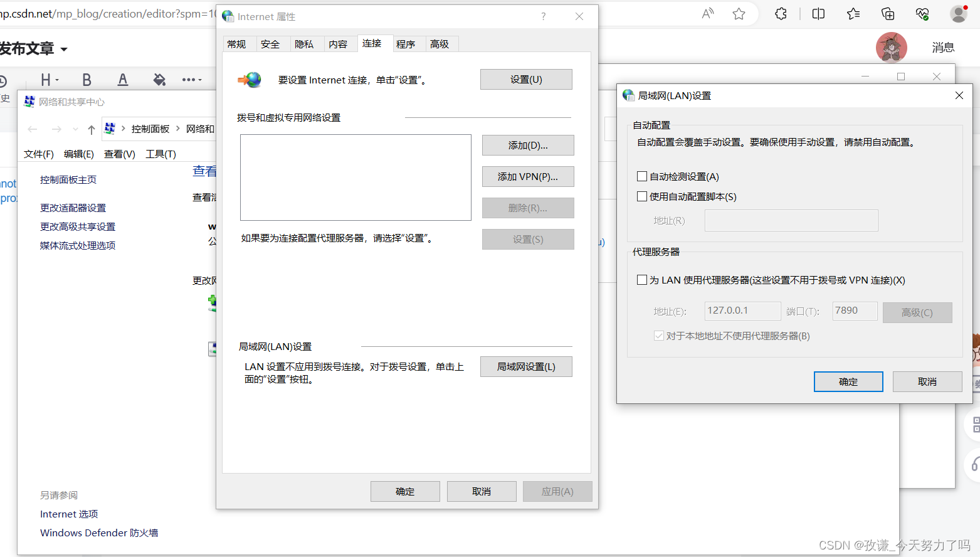Image resolution: width=980 pixels, height=557 pixels.
Task: Toggle bold formatting in the editor toolbar
Action: pyautogui.click(x=87, y=79)
